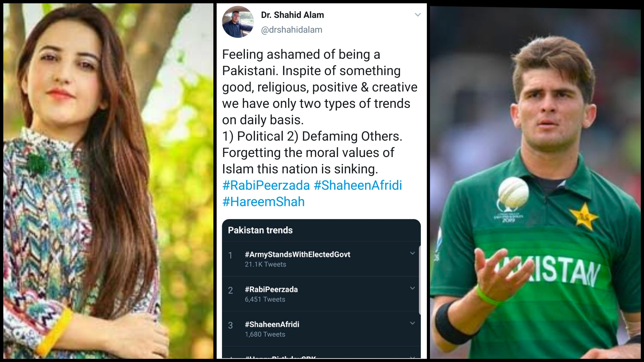This screenshot has width=644, height=362.
Task: Choose #ShaheenAfridi in the Pakistan trends list
Action: tap(272, 324)
